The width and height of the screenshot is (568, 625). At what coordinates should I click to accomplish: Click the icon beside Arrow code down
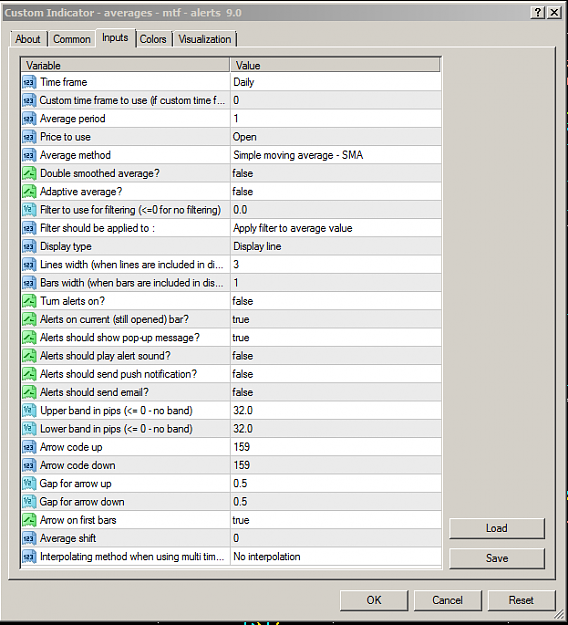[x=29, y=466]
